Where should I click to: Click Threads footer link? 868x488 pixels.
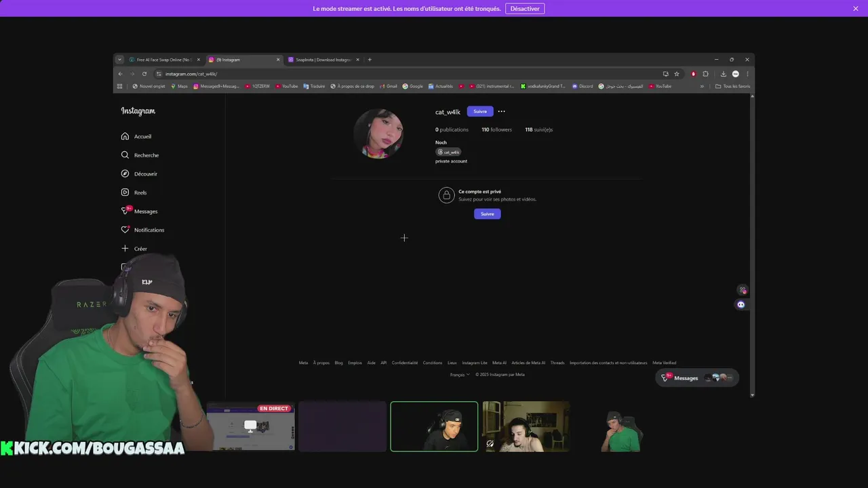pos(557,363)
